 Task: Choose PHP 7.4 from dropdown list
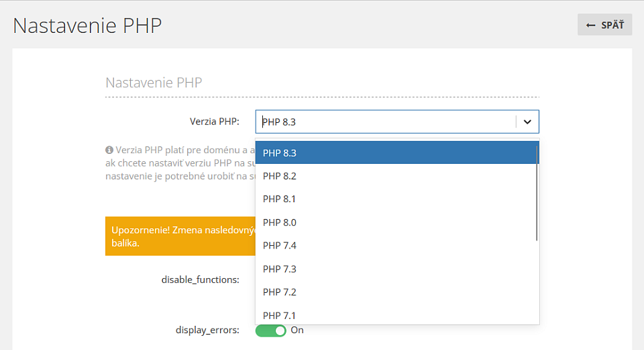396,245
